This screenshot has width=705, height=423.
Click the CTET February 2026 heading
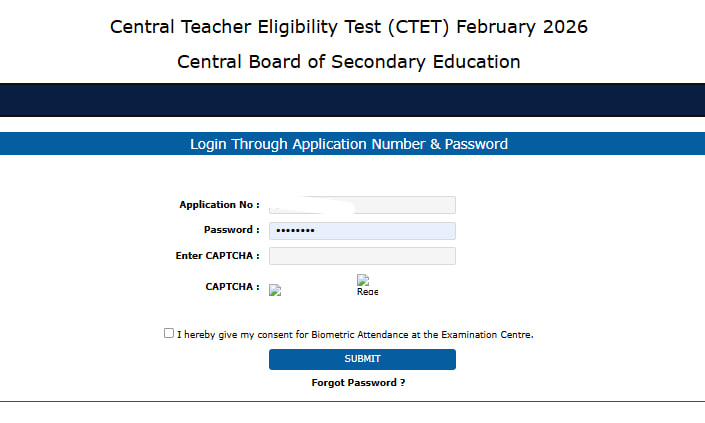tap(349, 27)
